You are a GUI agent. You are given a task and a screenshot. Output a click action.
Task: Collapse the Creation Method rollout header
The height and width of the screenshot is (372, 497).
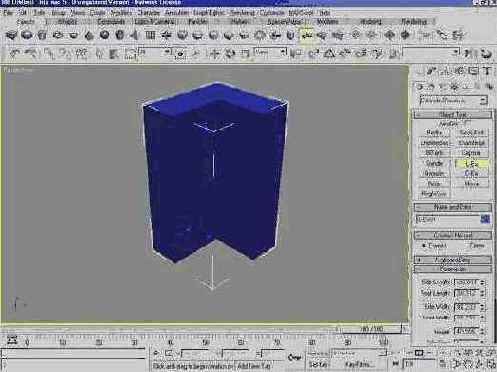coord(453,235)
